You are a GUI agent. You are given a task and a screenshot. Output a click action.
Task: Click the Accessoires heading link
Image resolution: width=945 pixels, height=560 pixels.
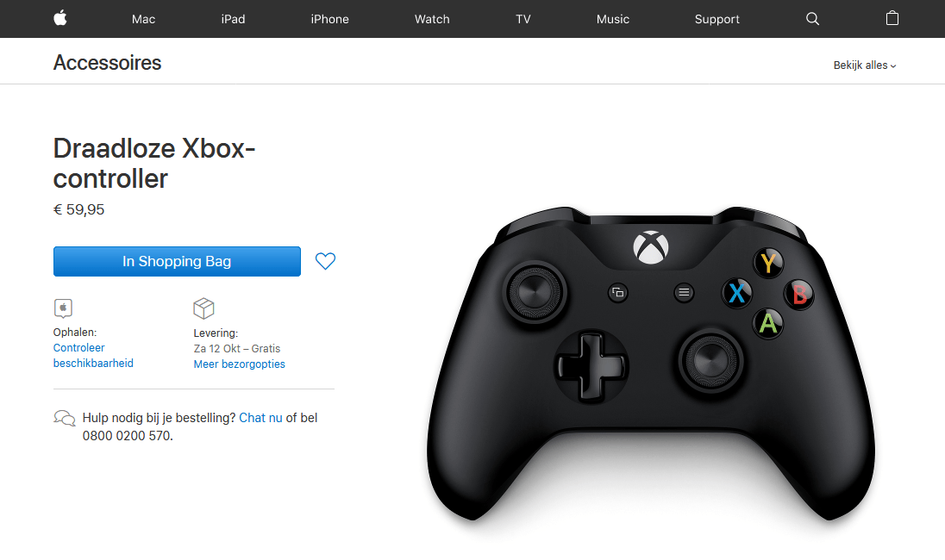107,63
